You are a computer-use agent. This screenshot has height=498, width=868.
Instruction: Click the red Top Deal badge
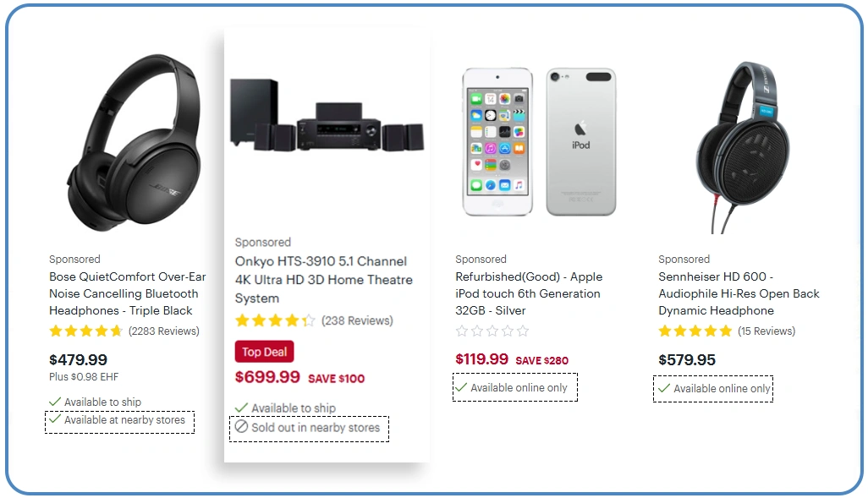pos(264,352)
